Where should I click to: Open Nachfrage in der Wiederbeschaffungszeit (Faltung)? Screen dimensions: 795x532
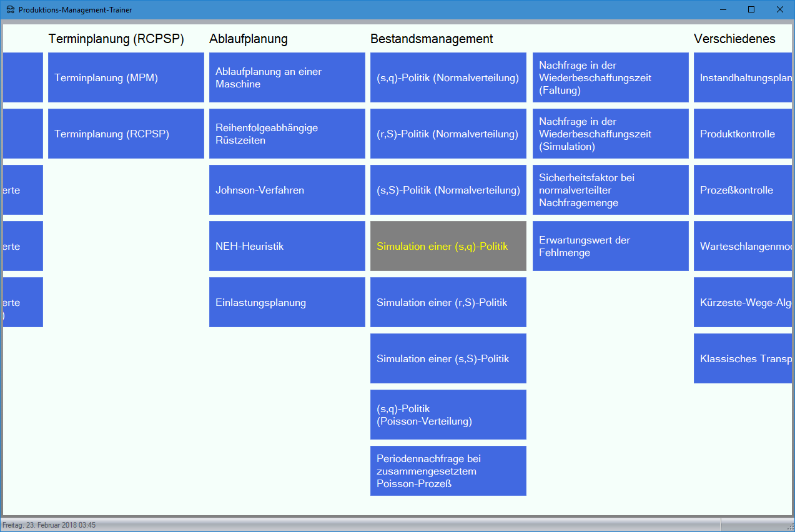(x=610, y=77)
